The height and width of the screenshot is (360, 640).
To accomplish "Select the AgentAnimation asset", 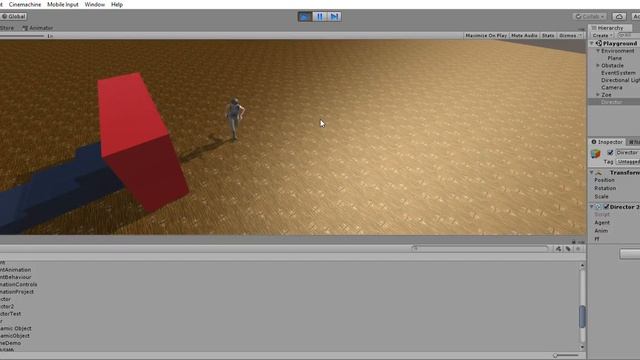I will click(x=16, y=270).
